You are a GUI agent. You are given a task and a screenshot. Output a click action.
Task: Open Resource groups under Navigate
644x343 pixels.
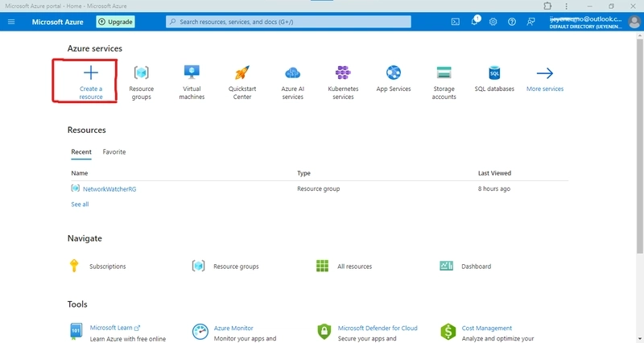point(225,267)
